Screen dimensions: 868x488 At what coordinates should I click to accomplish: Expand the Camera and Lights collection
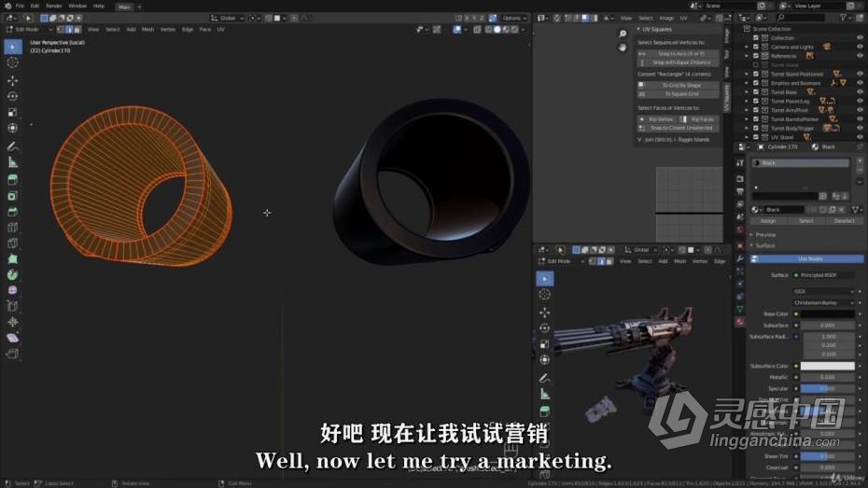(747, 47)
